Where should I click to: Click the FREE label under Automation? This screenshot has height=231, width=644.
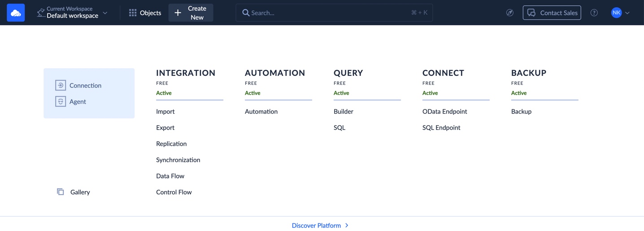click(251, 83)
